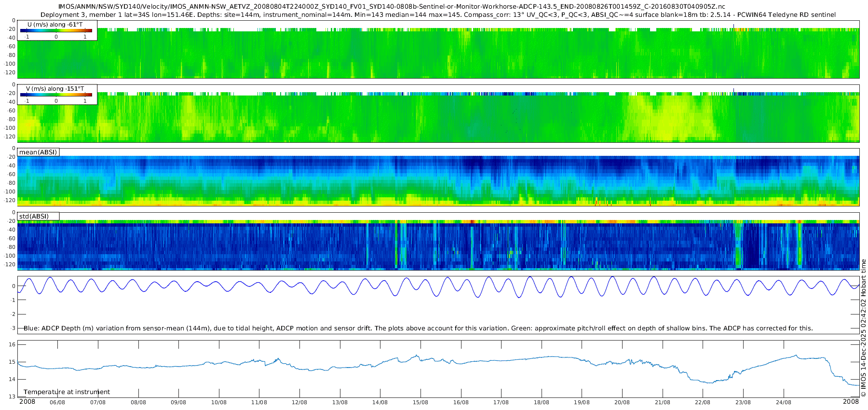Click the 15/08 date tick label
Screen dimensions: 868x410
[420, 402]
